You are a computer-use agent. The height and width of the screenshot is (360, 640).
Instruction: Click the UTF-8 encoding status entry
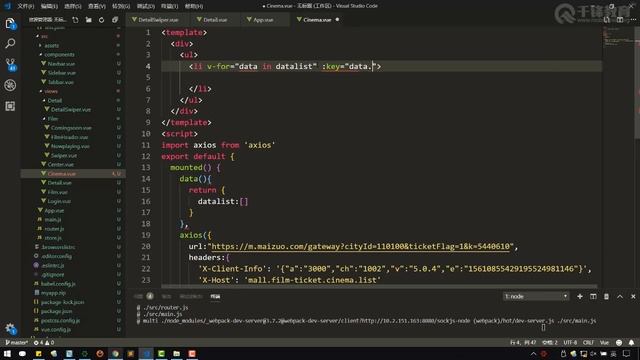pos(570,342)
